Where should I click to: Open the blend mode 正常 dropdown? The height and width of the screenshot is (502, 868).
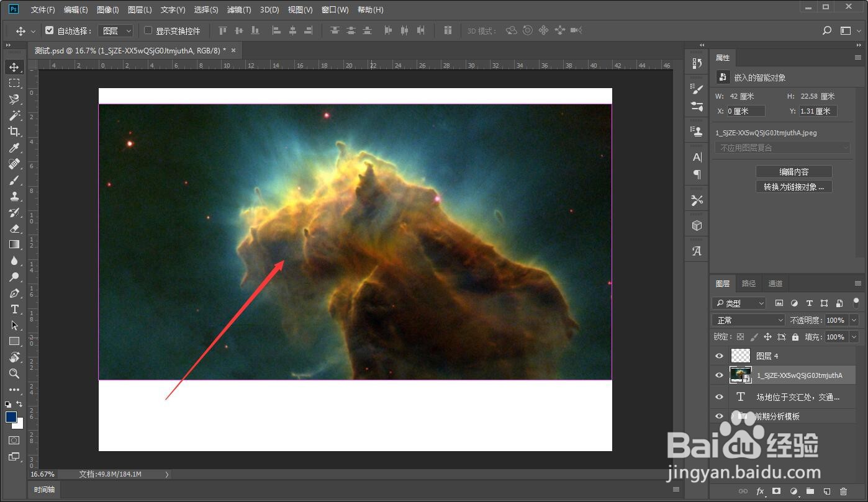(x=749, y=320)
